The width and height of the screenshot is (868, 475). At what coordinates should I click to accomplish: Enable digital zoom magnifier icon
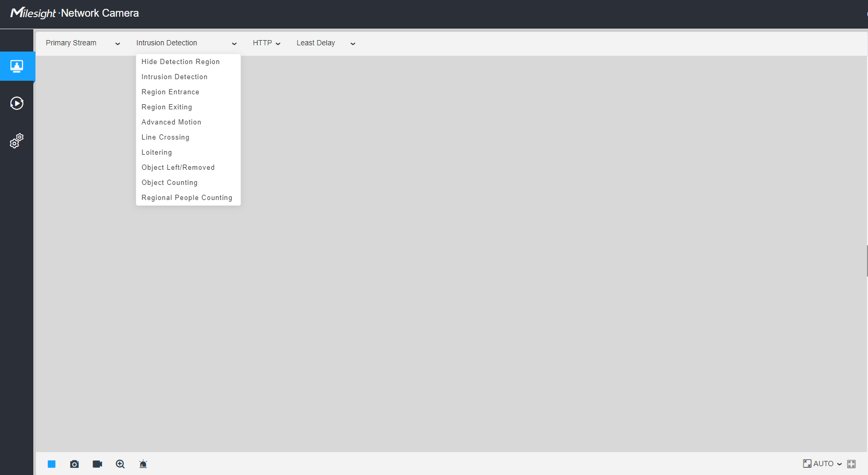coord(120,464)
